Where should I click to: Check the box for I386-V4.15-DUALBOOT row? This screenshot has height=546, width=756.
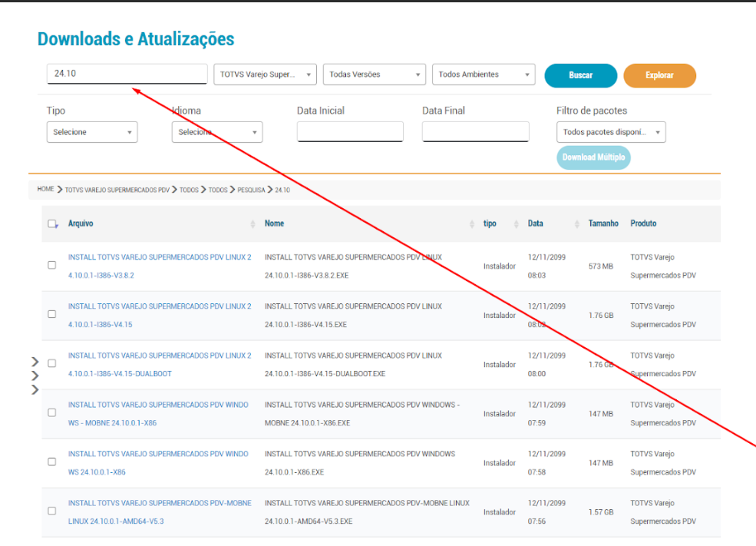(x=52, y=364)
